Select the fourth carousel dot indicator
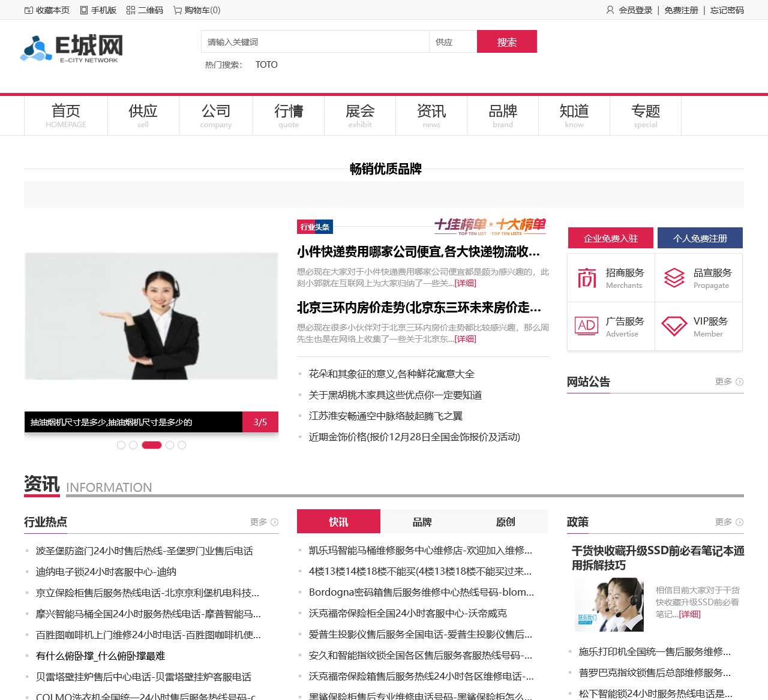The image size is (768, 700). point(170,445)
